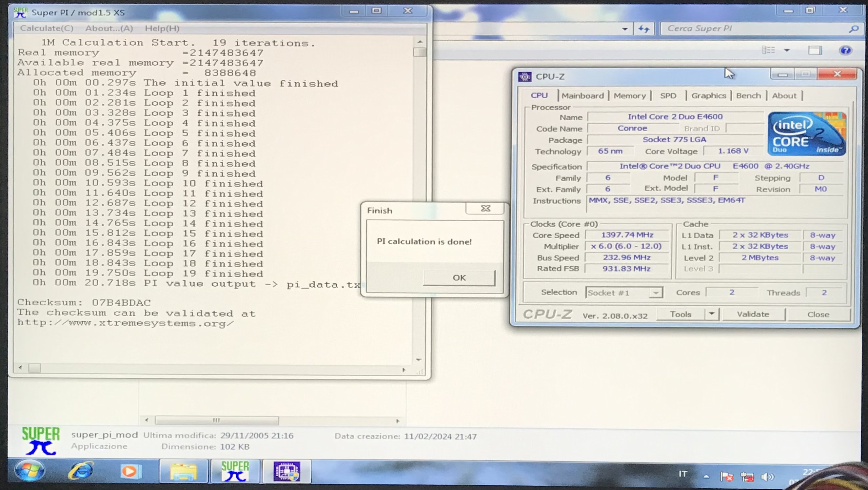Open Internet Explorer from the taskbar
868x490 pixels.
click(x=81, y=471)
